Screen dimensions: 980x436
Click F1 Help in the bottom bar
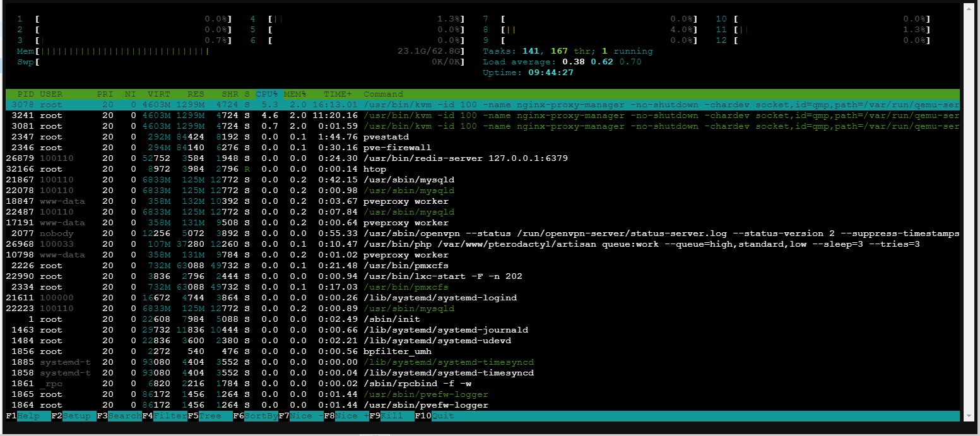pyautogui.click(x=28, y=416)
